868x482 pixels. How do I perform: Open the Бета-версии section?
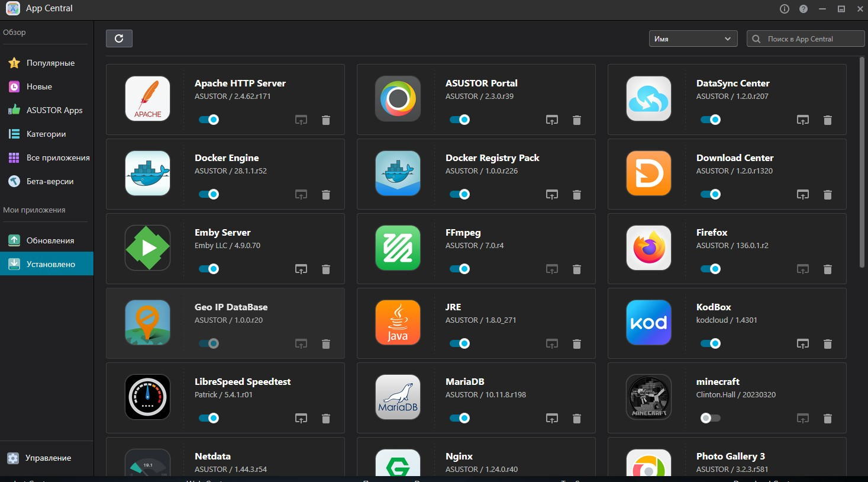pos(47,181)
